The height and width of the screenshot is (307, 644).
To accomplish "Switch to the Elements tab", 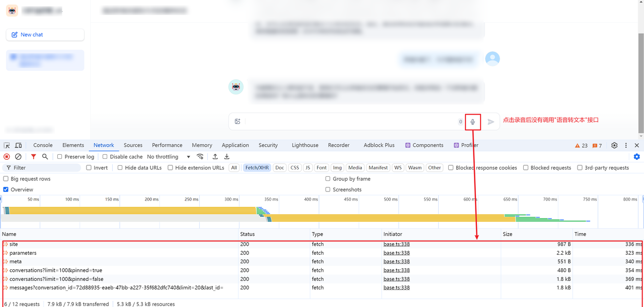I will (x=73, y=145).
